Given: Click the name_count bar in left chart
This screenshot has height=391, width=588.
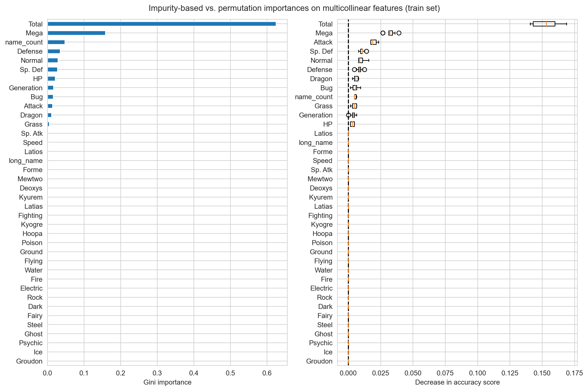Looking at the screenshot, I should point(56,42).
